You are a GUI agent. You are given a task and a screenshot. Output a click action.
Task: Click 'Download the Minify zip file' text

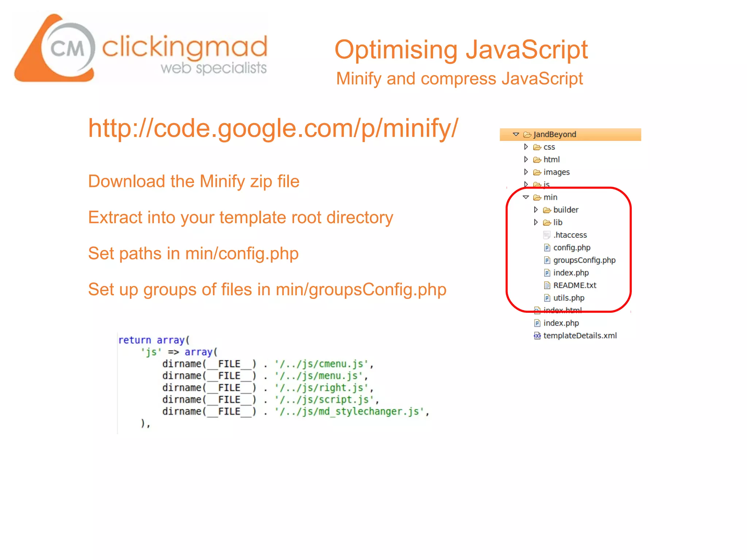pos(194,182)
